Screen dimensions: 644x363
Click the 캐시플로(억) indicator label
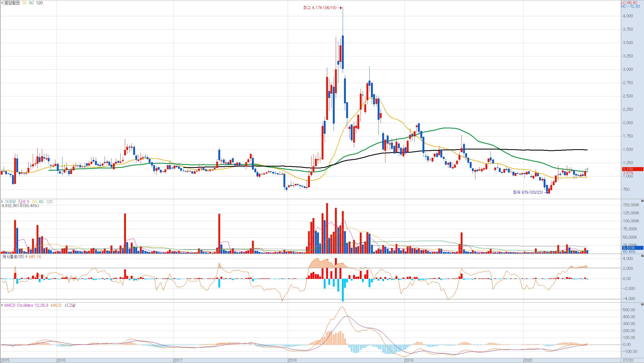coord(13,257)
